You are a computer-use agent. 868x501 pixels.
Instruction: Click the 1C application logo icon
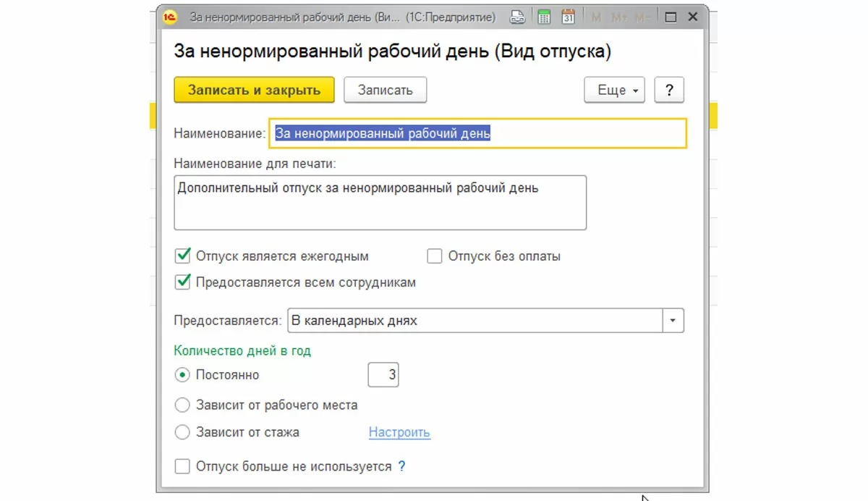[169, 17]
